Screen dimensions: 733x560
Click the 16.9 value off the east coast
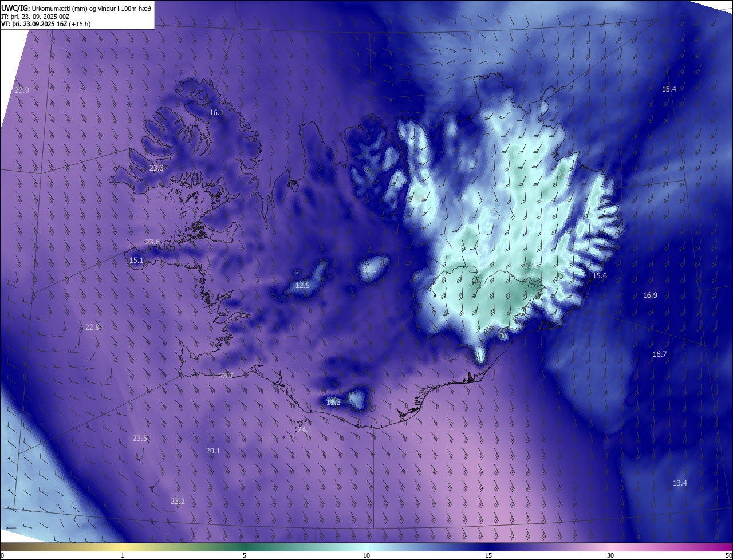click(650, 295)
